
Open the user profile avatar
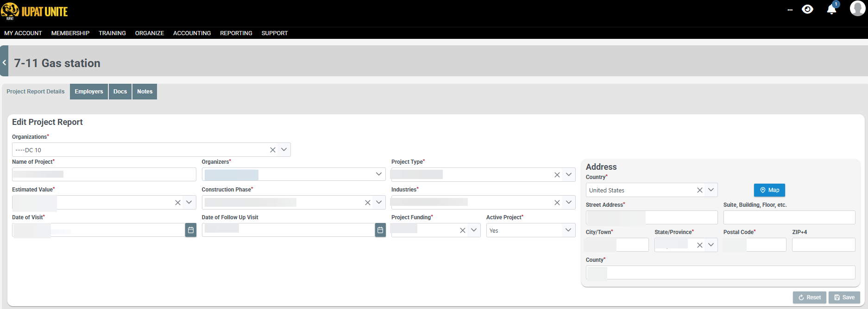click(x=857, y=9)
